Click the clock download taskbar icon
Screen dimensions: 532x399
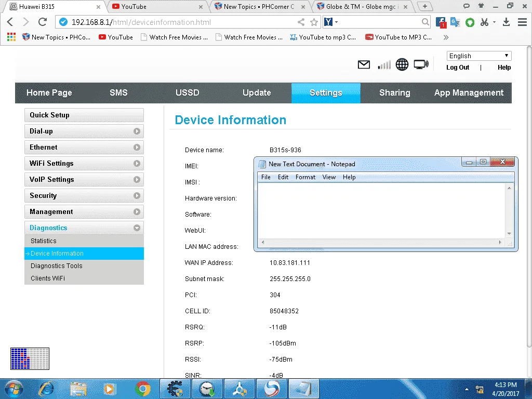pyautogui.click(x=207, y=389)
